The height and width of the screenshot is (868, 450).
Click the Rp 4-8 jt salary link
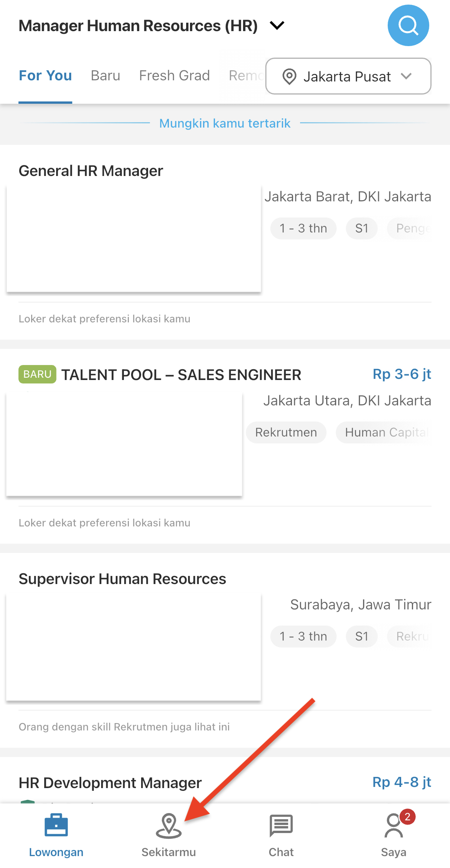401,782
